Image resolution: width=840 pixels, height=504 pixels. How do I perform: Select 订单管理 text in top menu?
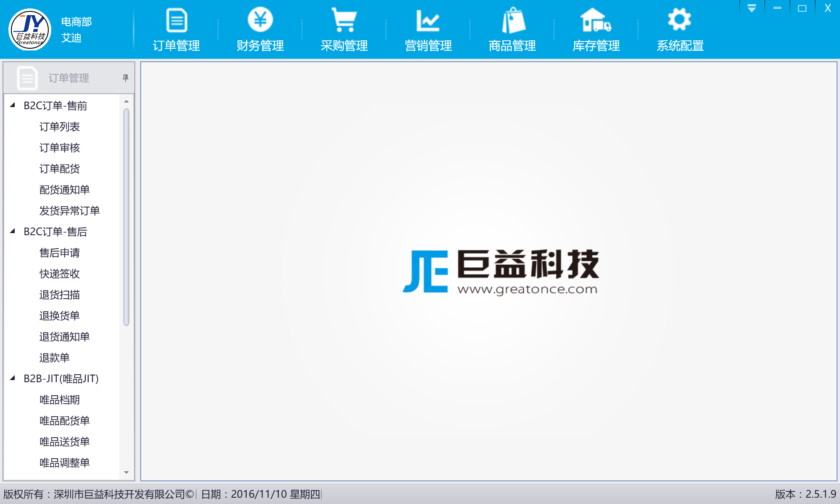176,45
